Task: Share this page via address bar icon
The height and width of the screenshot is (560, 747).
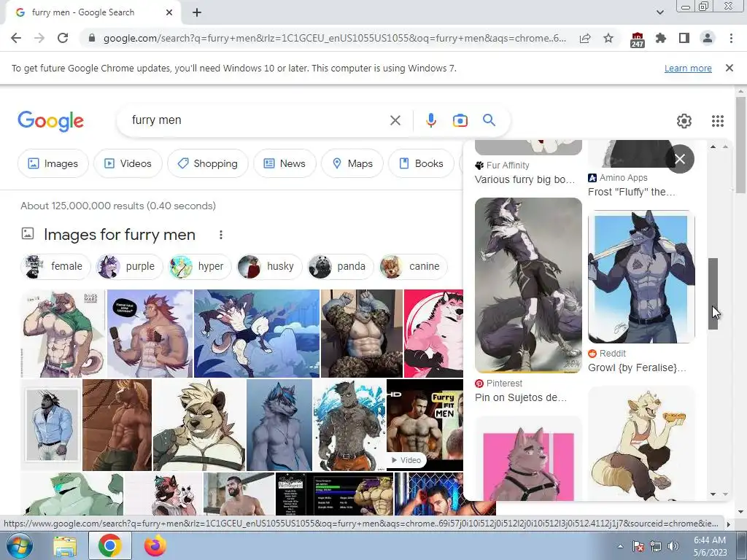Action: (585, 38)
